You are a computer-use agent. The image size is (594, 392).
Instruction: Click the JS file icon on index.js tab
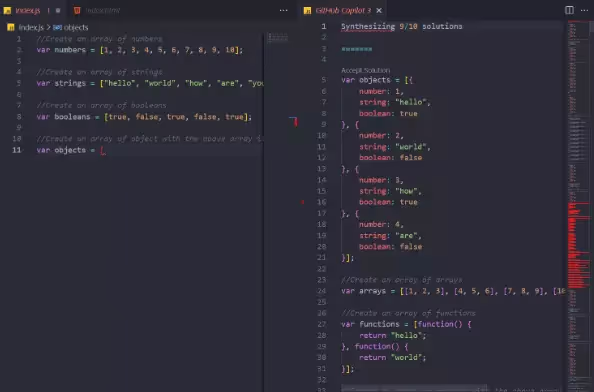click(x=7, y=11)
